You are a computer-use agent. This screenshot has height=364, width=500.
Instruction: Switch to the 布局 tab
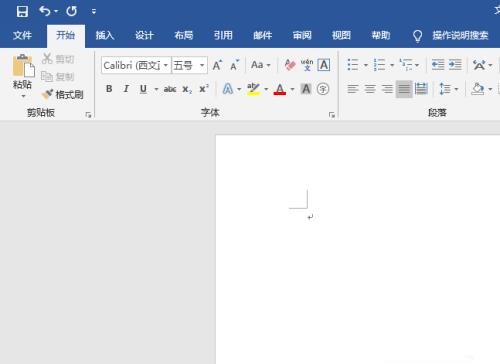(184, 35)
